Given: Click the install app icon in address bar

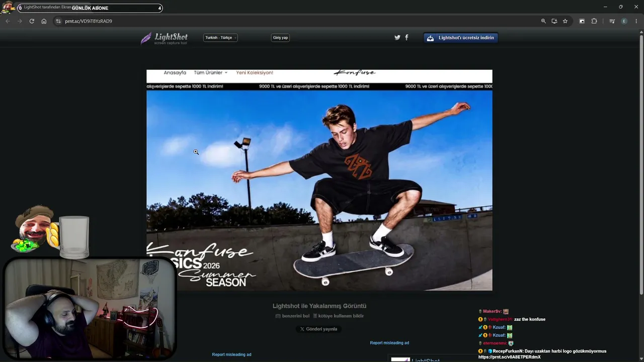Looking at the screenshot, I should 554,21.
